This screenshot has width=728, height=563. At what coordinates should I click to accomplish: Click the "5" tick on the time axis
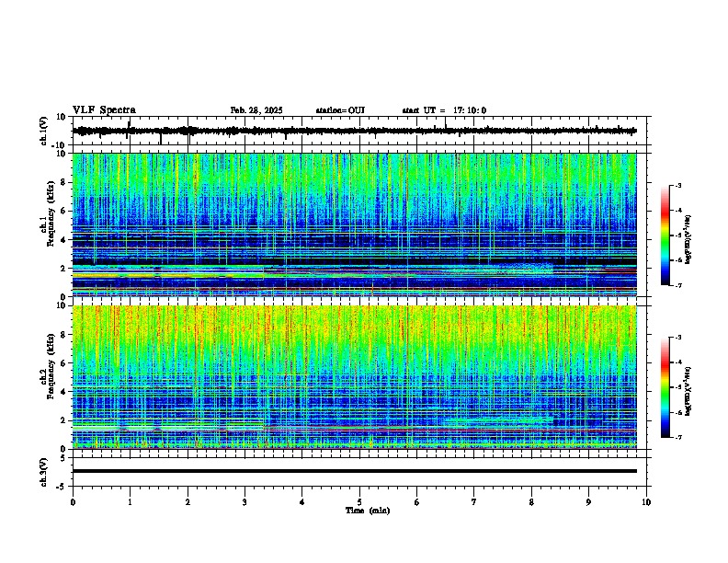click(359, 502)
